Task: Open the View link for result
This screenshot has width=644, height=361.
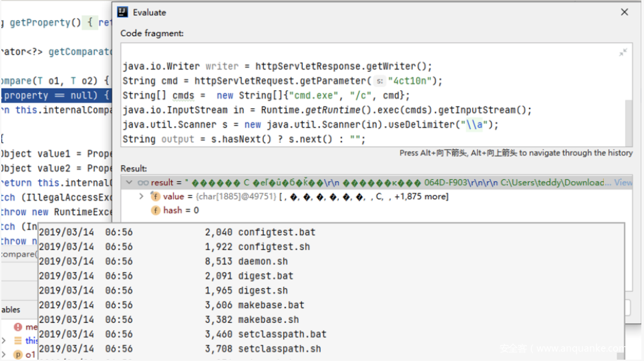Action: click(x=623, y=182)
